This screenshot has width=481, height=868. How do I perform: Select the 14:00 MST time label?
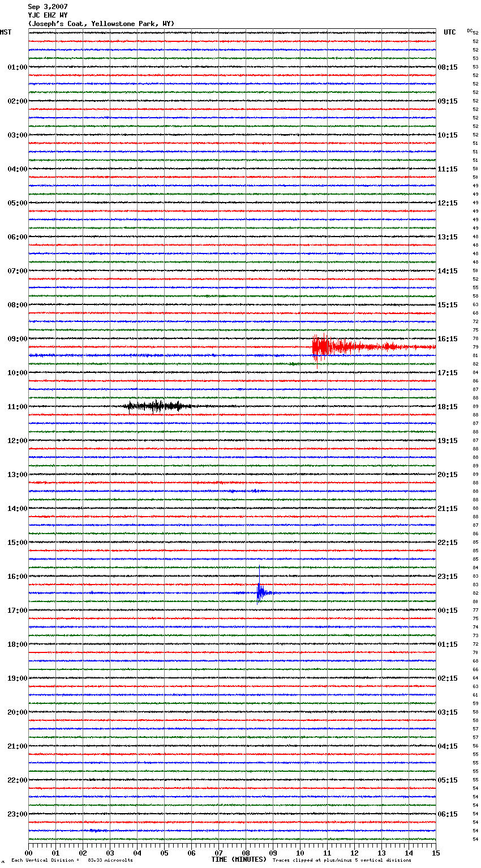coord(18,509)
